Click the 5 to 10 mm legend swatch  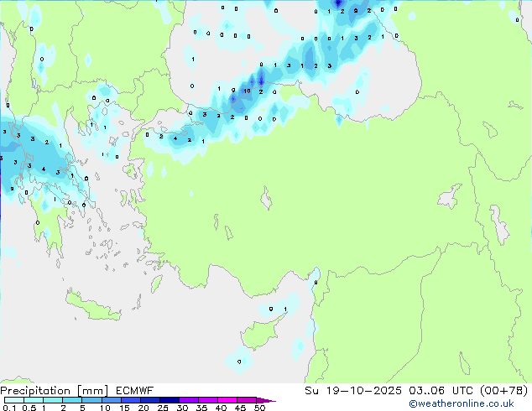pyautogui.click(x=91, y=400)
